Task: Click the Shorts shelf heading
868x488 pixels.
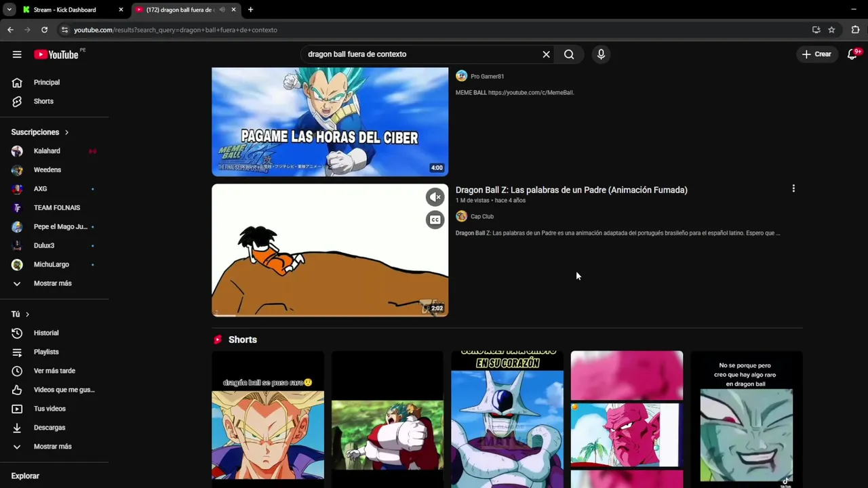Action: 242,340
